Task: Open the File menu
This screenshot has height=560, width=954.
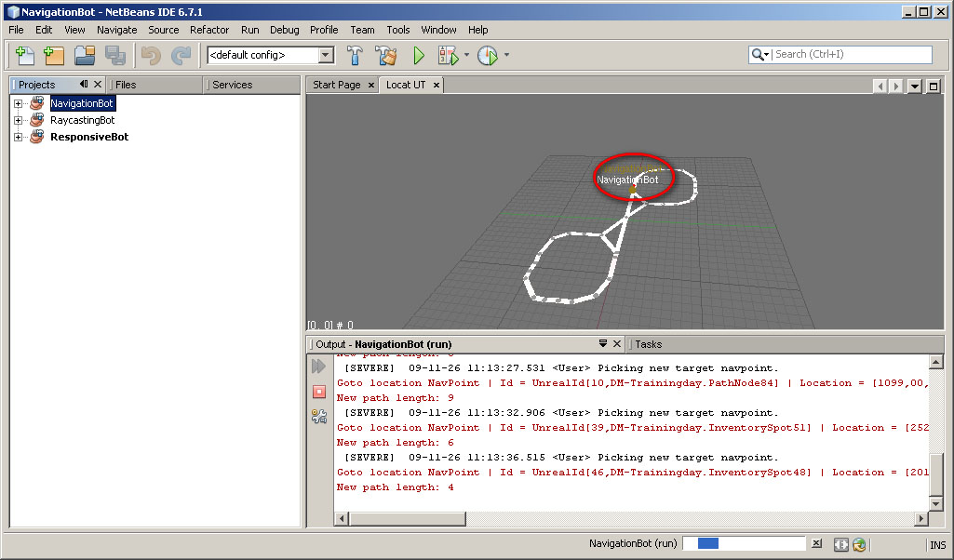Action: coord(16,30)
